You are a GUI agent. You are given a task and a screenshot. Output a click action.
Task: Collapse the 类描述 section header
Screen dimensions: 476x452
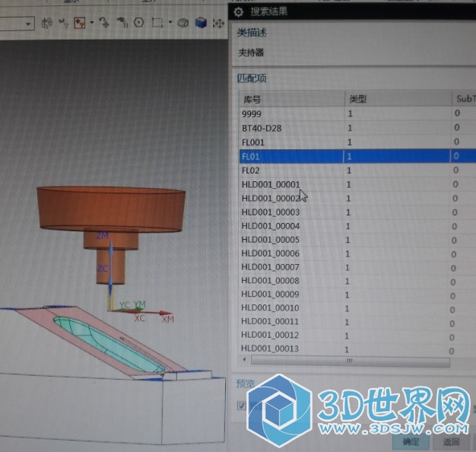point(252,32)
